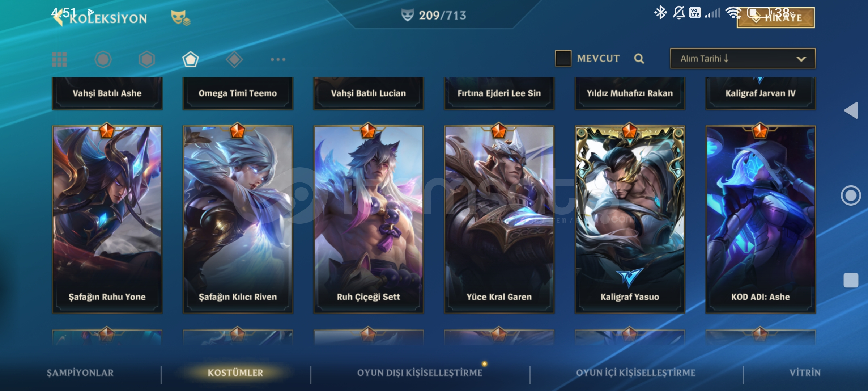Open the Alım Tarihi sort dropdown
Viewport: 868px width, 391px height.
(x=743, y=58)
